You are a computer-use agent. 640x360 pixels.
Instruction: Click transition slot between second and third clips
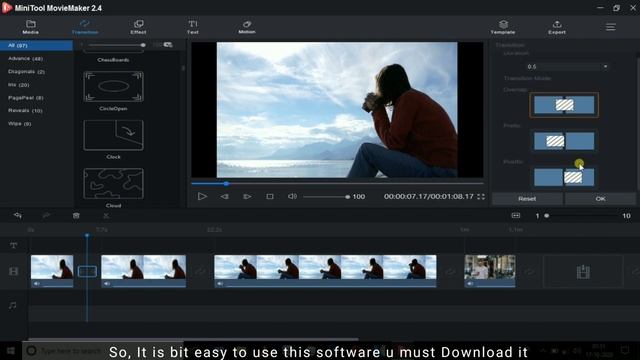[200, 271]
